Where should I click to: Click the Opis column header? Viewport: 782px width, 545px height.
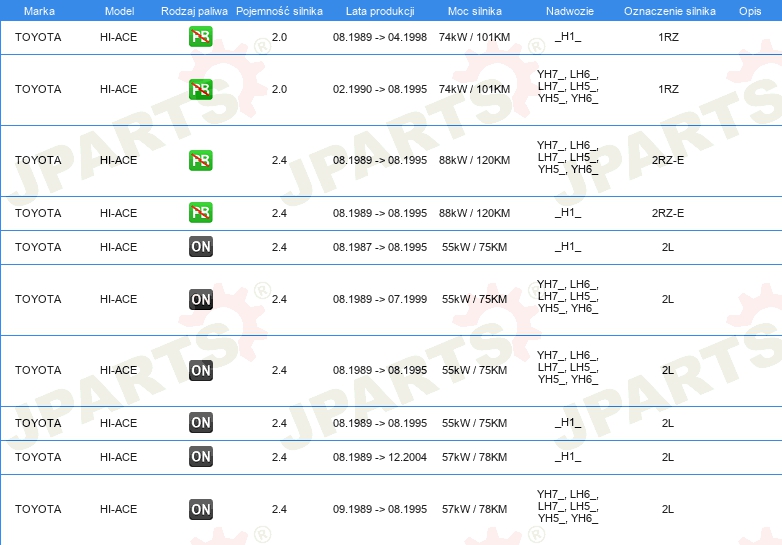pyautogui.click(x=750, y=11)
